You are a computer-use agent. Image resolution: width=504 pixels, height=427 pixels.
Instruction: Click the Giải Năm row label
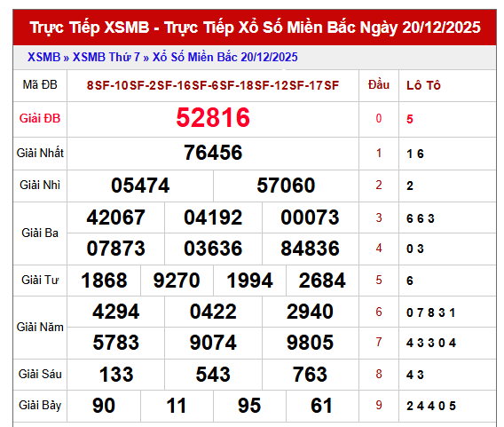tap(40, 328)
